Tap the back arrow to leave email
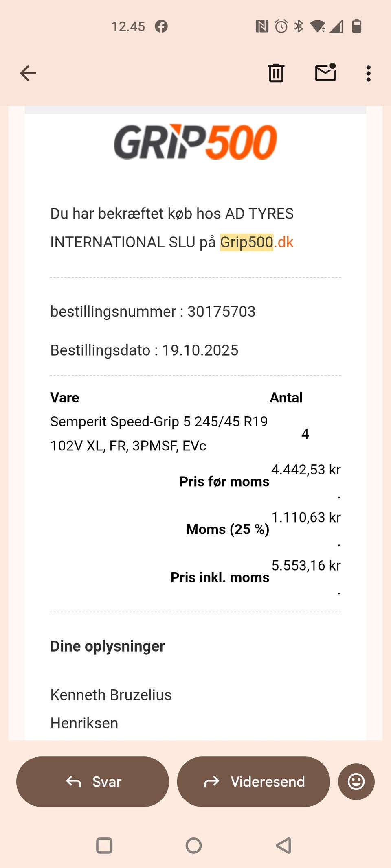 (x=28, y=73)
